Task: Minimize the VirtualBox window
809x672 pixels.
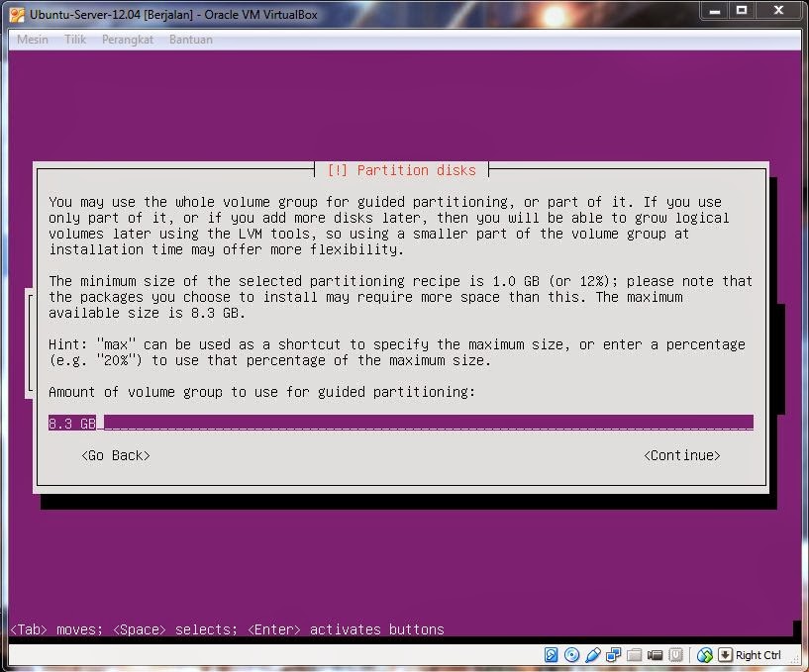Action: pyautogui.click(x=715, y=10)
